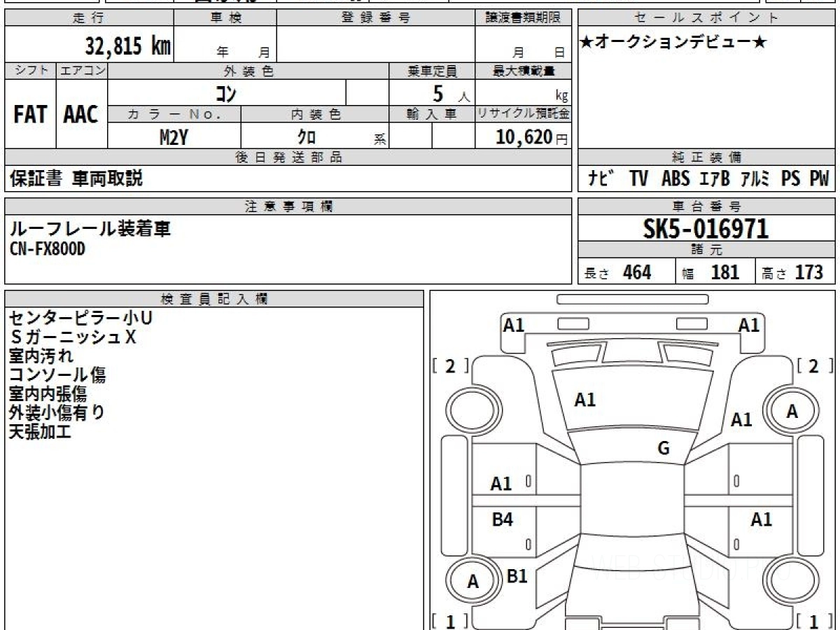Click the ルーフレール装着車 note
Screen dimensions: 840x630
pos(90,228)
